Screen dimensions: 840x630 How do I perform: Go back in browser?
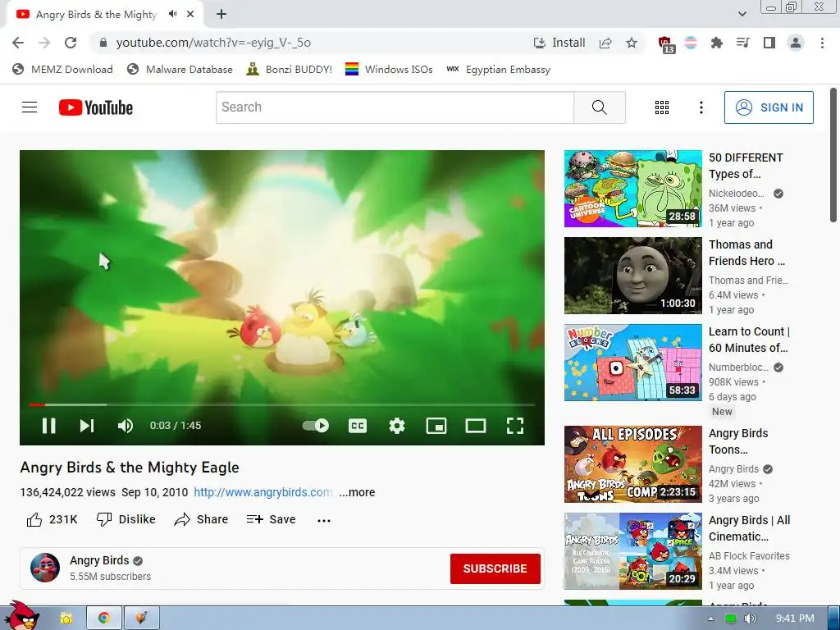(18, 43)
